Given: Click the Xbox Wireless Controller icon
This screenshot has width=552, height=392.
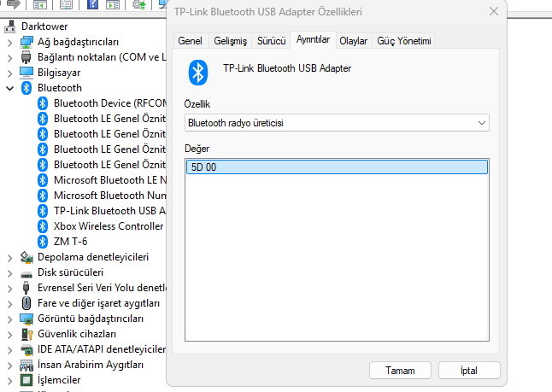Looking at the screenshot, I should [x=43, y=226].
